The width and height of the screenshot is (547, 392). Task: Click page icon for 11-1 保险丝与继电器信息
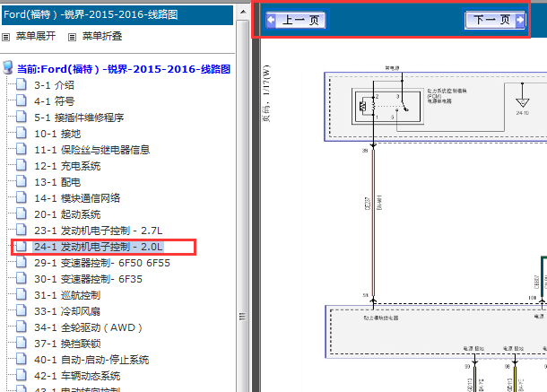[22, 149]
